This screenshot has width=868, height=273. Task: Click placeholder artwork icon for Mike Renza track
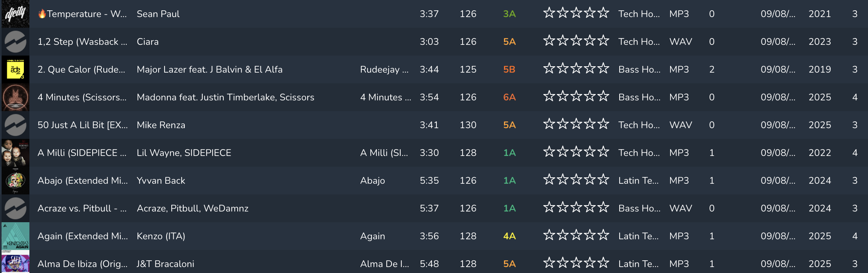[x=15, y=125]
